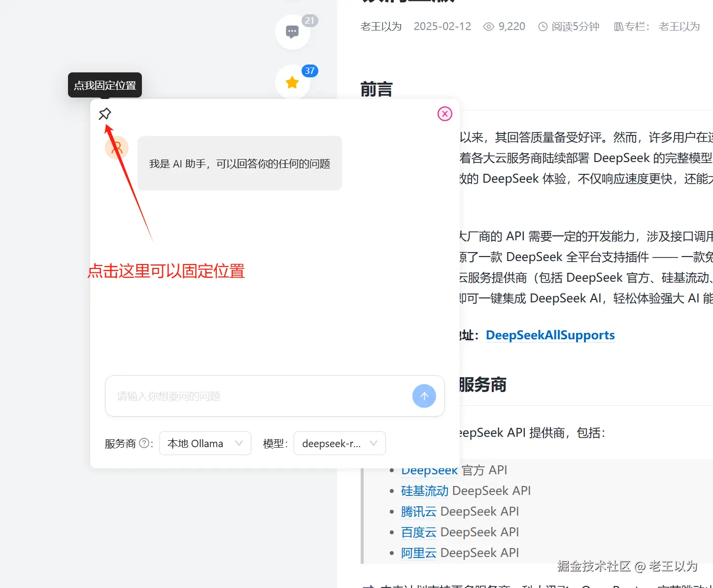Visit the 硅基流动 DeepSeek API link
Screen dimensions: 713x588
[x=424, y=490]
